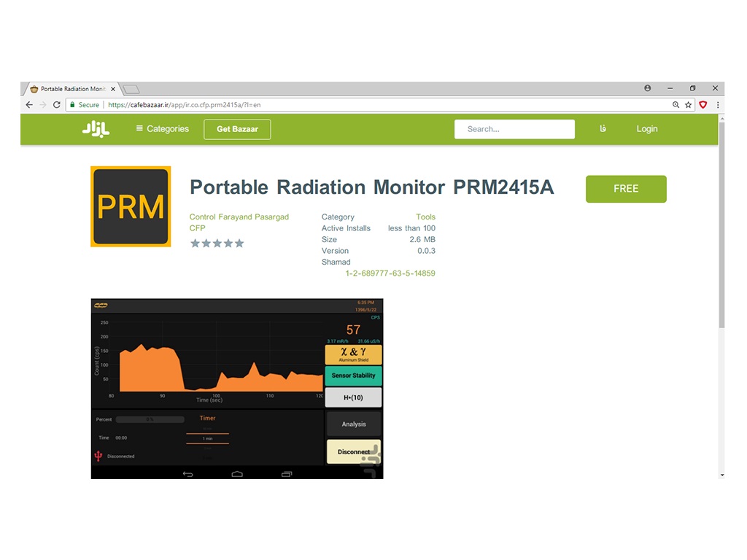Image resolution: width=747 pixels, height=560 pixels.
Task: Open the Tools category link
Action: pos(425,217)
